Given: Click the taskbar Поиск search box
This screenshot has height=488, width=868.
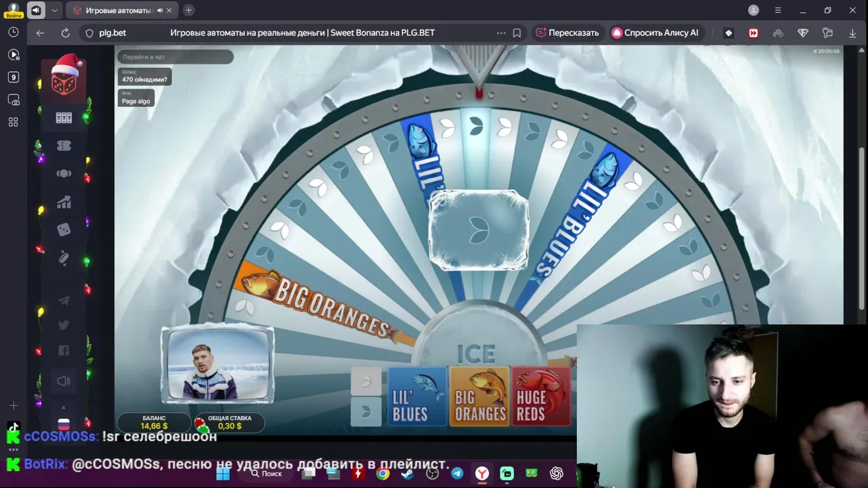Looking at the screenshot, I should [x=266, y=474].
